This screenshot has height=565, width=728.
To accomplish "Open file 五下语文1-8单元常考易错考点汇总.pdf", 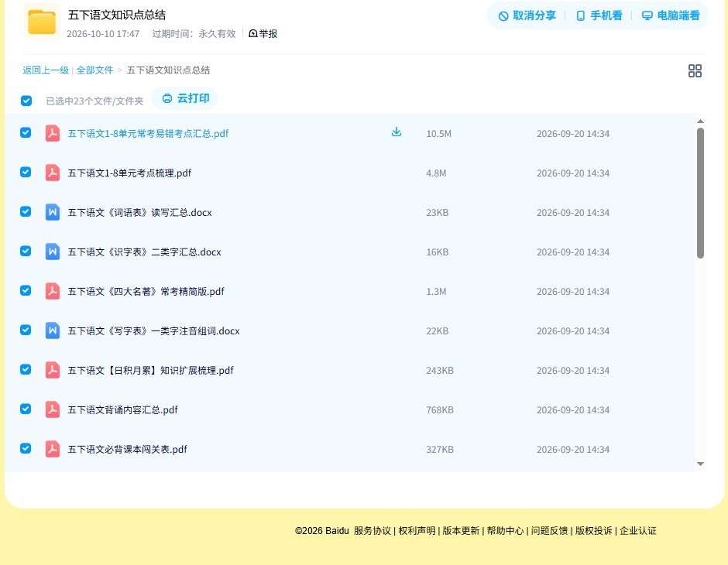I will (x=148, y=134).
